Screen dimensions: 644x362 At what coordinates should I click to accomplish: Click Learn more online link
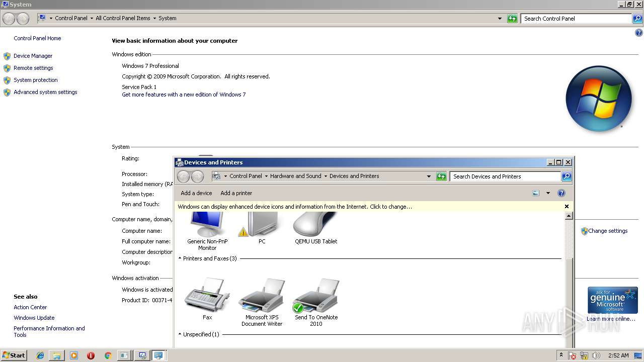[611, 319]
